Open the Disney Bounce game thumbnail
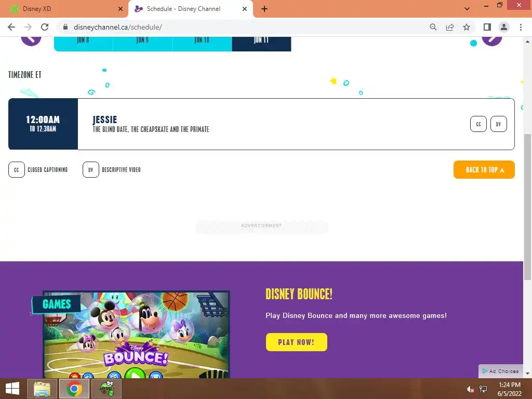This screenshot has width=532, height=399. 137,335
